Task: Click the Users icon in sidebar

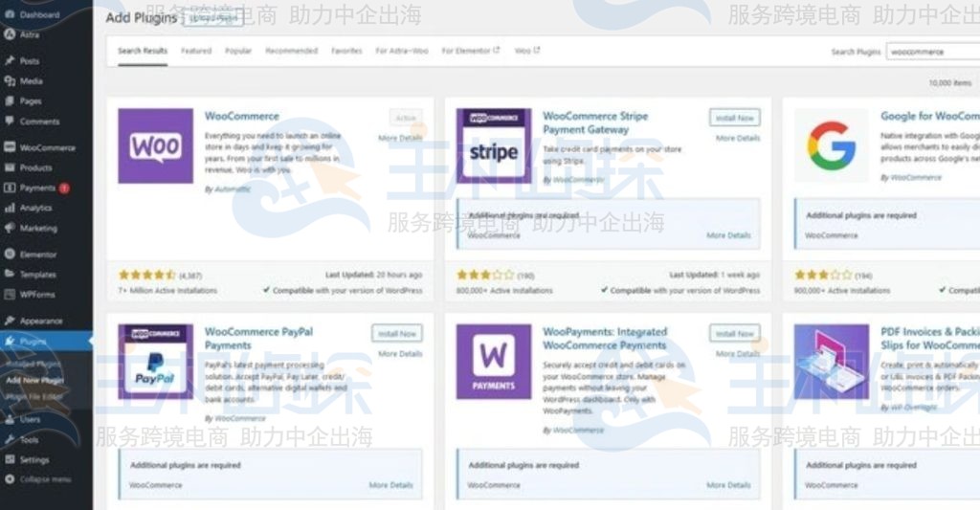Action: click(x=10, y=419)
